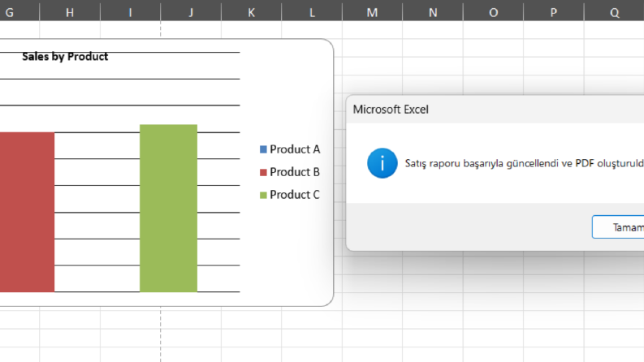
Task: Click the green Product C legend swatch
Action: click(x=263, y=195)
